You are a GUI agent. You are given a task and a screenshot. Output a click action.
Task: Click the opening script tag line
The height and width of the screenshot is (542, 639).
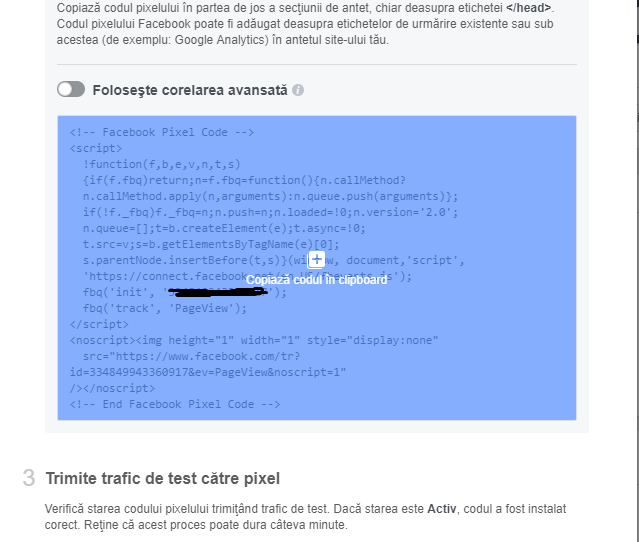[96, 148]
